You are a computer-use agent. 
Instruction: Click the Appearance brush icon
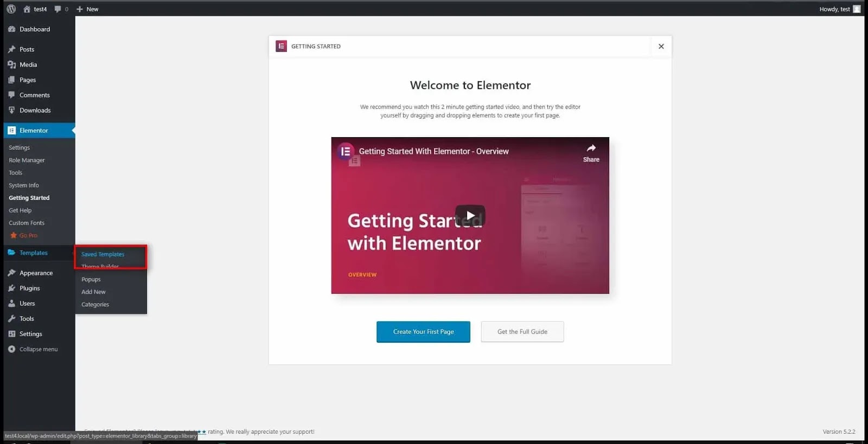coord(11,273)
